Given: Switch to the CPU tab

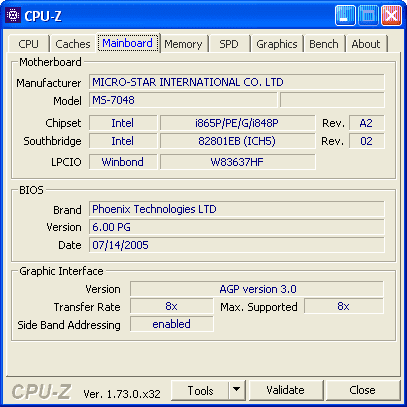Looking at the screenshot, I should (x=29, y=44).
